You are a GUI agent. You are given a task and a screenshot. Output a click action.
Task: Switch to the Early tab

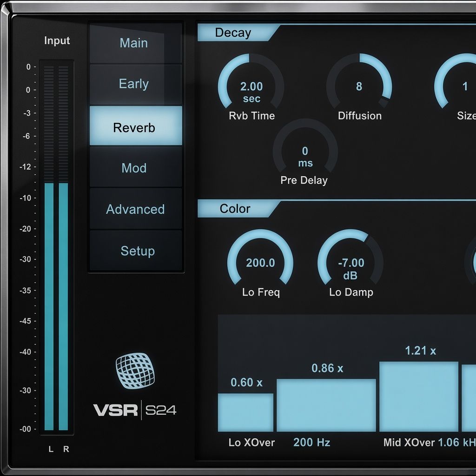tap(136, 84)
